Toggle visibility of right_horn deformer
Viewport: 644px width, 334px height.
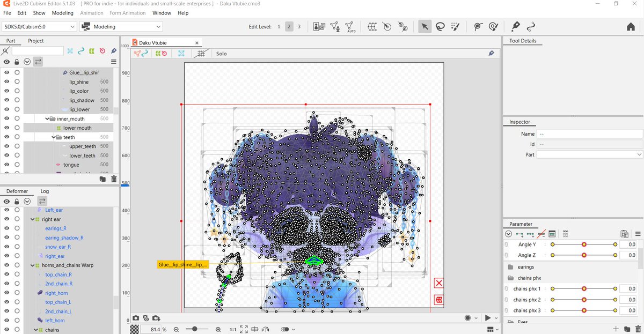coord(7,293)
